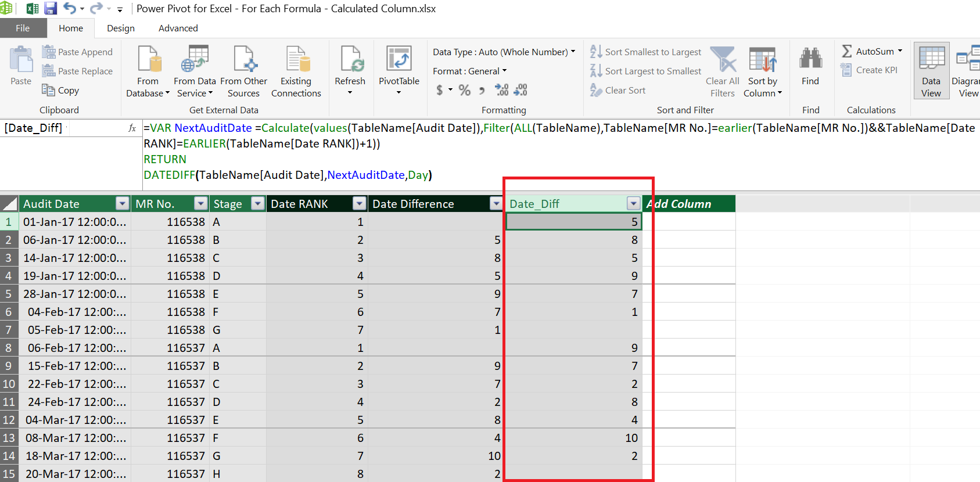Click Create KPI button
This screenshot has width=980, height=482.
tap(870, 70)
